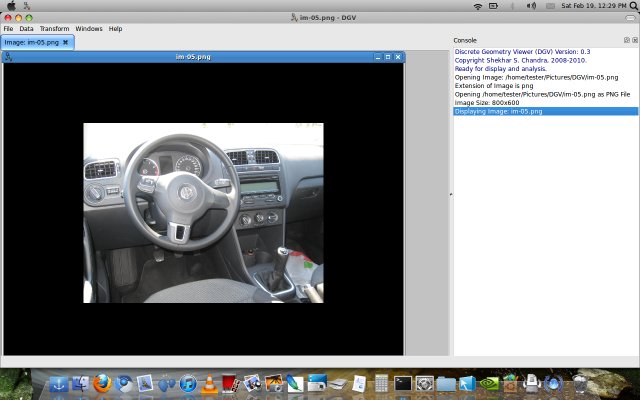This screenshot has height=400, width=640.
Task: Maximize the im-05.png subwindow
Action: tap(388, 57)
